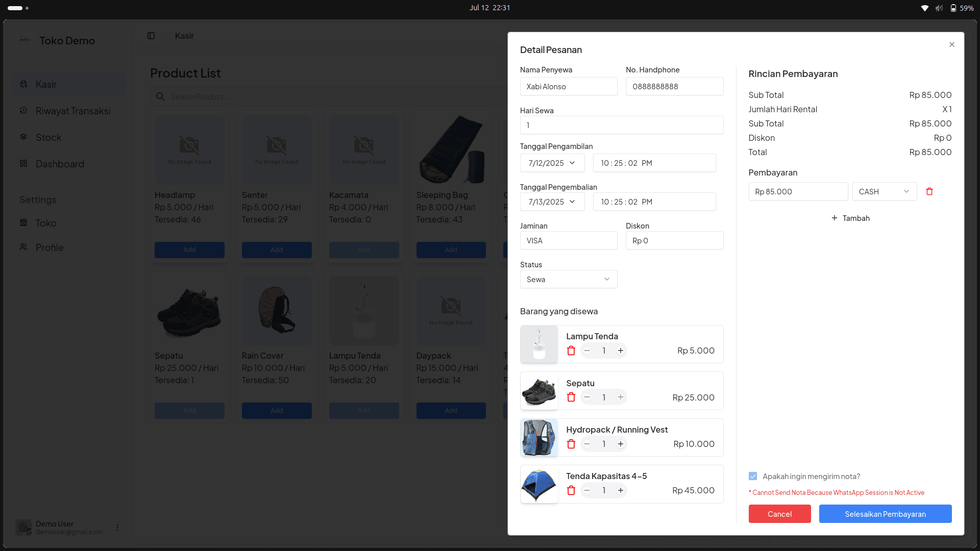980x551 pixels.
Task: Open the search Product magnifier icon
Action: (x=160, y=96)
